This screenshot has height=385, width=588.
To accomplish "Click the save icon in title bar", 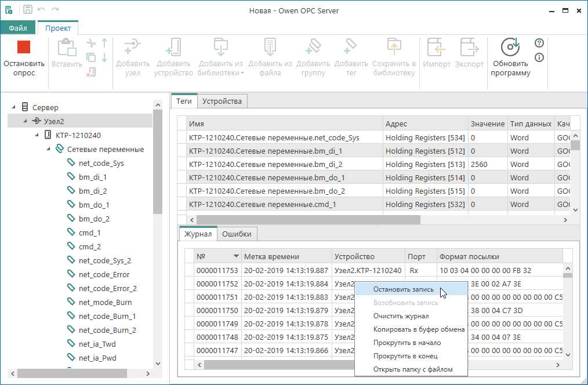I will click(27, 9).
